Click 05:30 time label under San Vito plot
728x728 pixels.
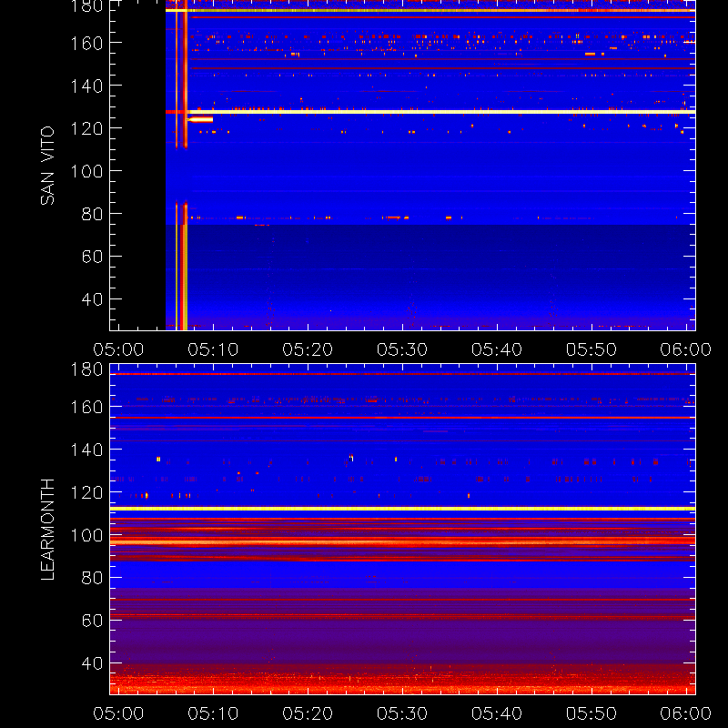click(x=402, y=349)
